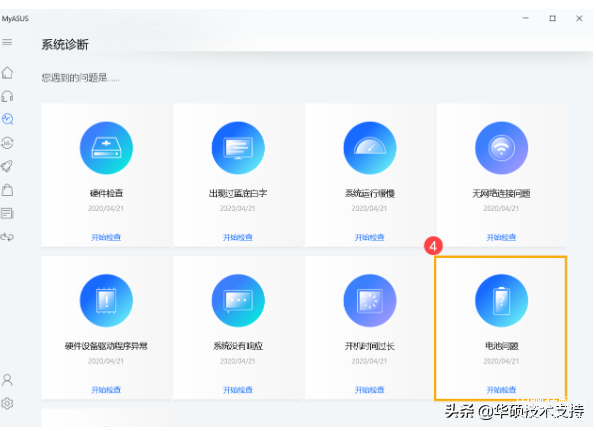
Task: Start check under 出现过蓝底白字
Action: (238, 238)
